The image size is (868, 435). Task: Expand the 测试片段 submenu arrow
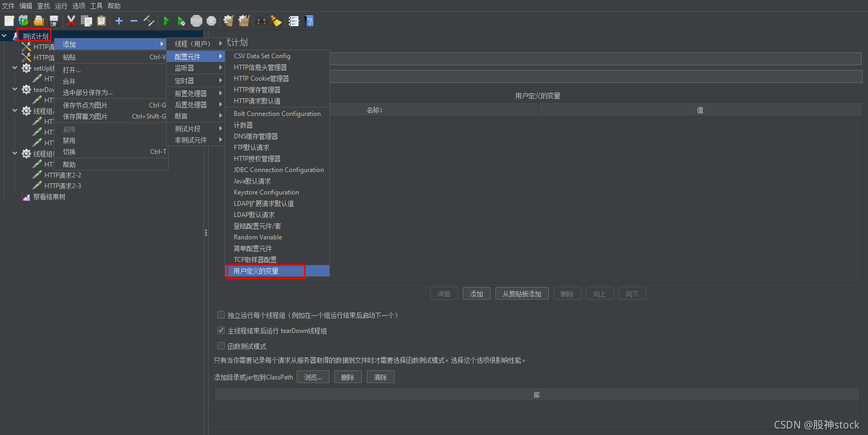click(220, 128)
